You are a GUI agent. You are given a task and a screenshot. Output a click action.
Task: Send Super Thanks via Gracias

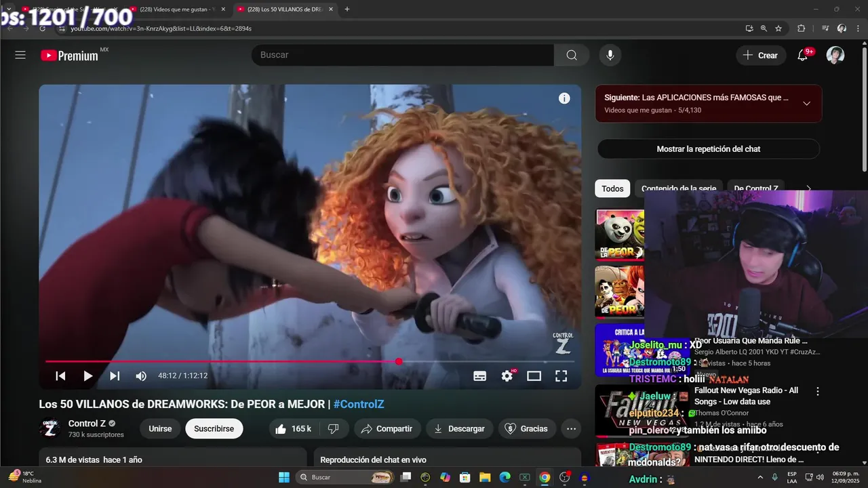(x=528, y=428)
